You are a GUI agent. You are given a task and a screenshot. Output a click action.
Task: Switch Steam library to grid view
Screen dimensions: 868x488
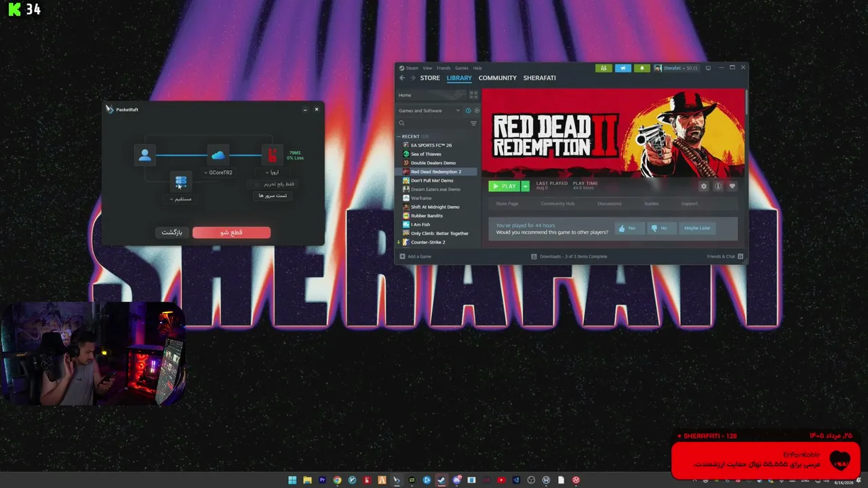click(473, 95)
